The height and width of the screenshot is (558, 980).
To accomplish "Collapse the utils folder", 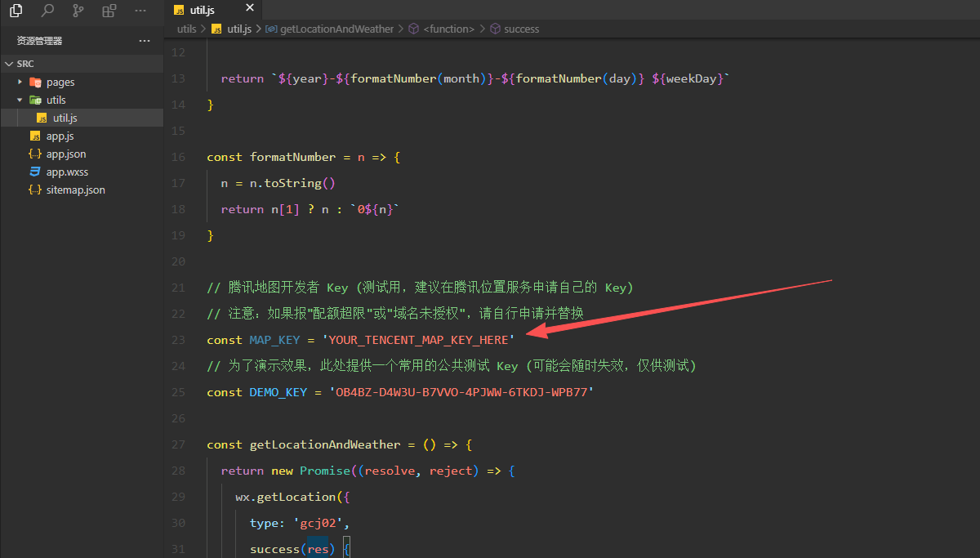I will coord(56,100).
